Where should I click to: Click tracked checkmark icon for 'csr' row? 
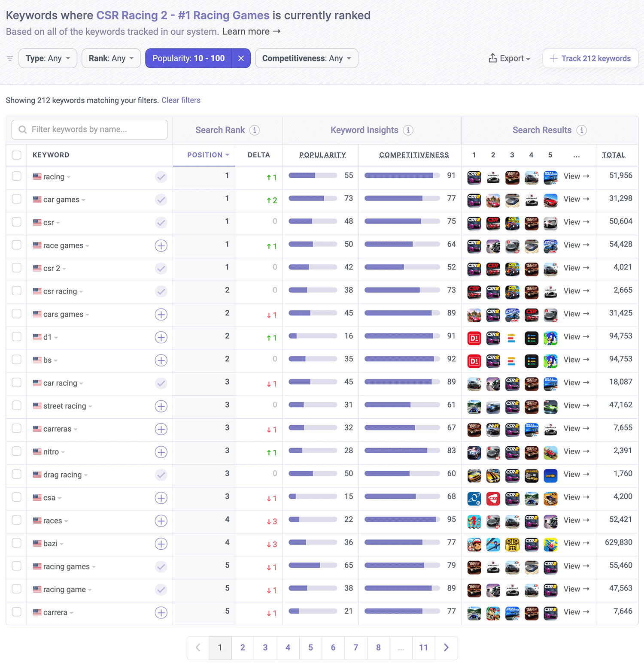click(161, 223)
